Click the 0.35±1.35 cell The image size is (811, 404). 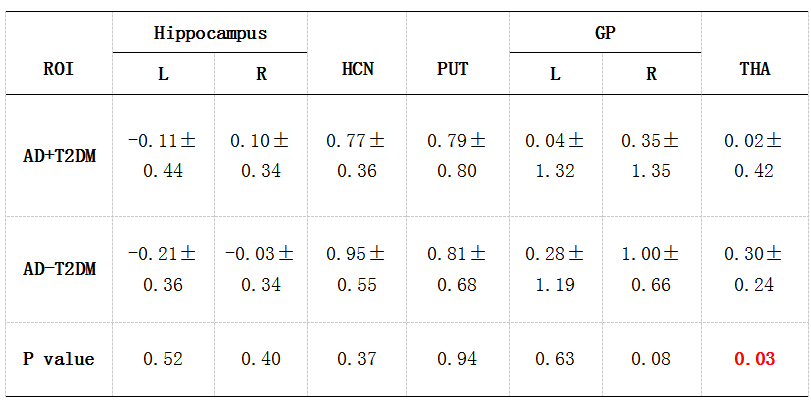[652, 156]
